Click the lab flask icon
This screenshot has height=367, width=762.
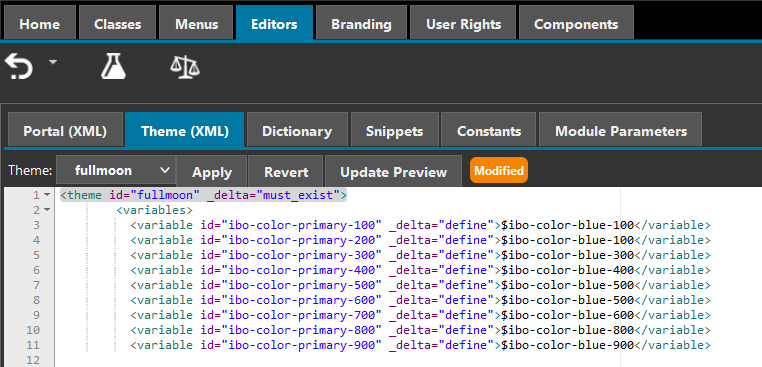click(x=113, y=67)
